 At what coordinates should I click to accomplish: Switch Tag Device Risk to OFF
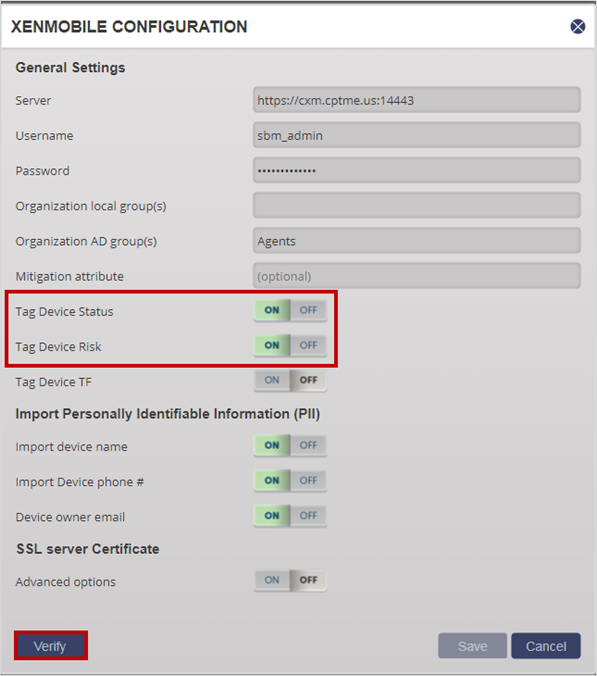(x=309, y=346)
